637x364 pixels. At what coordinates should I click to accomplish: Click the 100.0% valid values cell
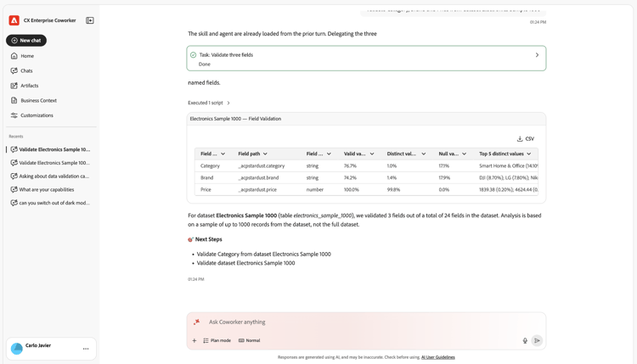352,189
